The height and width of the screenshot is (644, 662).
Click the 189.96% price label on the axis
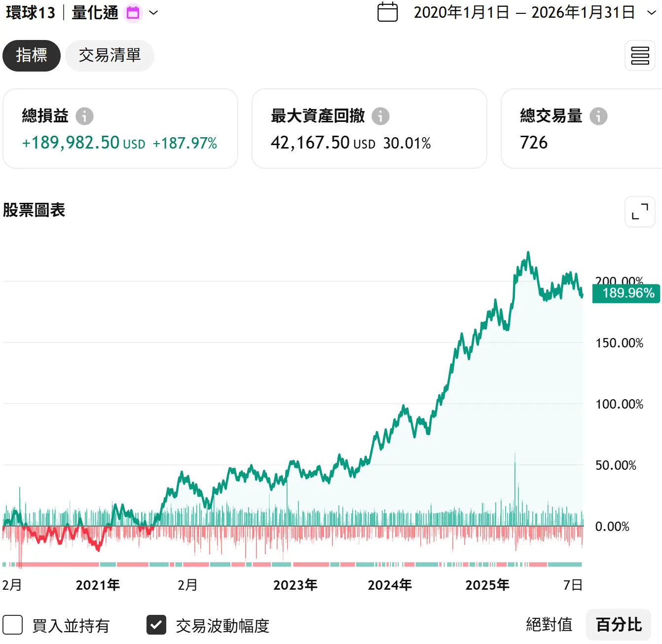pyautogui.click(x=626, y=293)
